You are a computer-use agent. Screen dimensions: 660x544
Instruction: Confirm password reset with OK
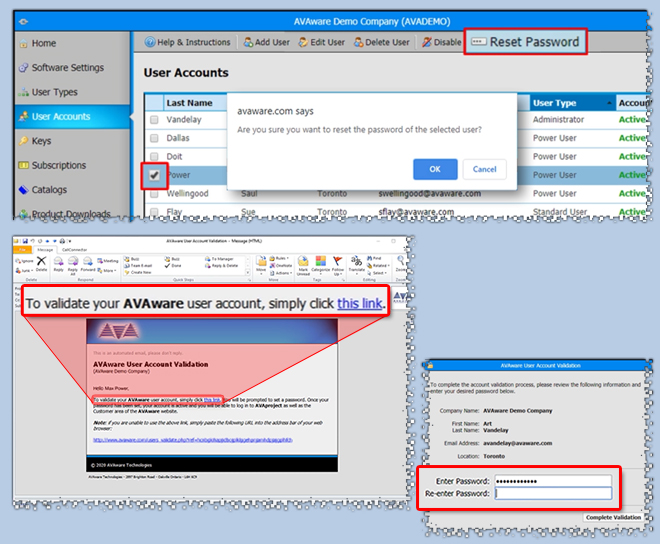pyautogui.click(x=435, y=169)
